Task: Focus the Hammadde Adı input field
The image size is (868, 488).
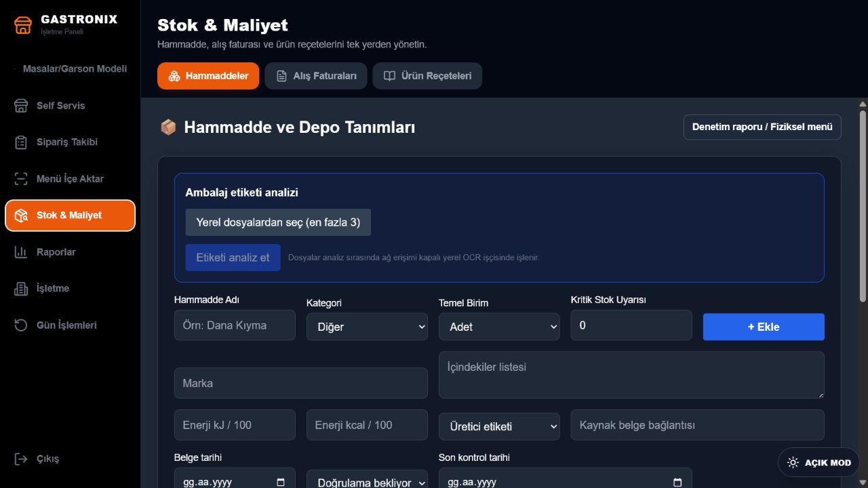Action: 235,325
